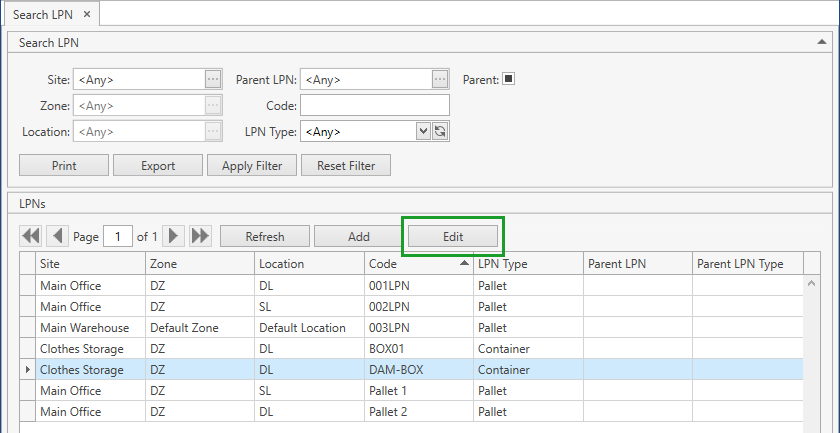Click the Edit button
Viewport: 840px width, 433px height.
(x=452, y=237)
